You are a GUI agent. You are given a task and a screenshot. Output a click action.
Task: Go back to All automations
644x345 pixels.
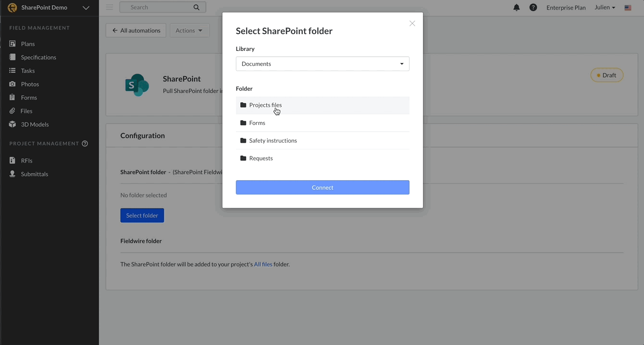[x=136, y=30]
